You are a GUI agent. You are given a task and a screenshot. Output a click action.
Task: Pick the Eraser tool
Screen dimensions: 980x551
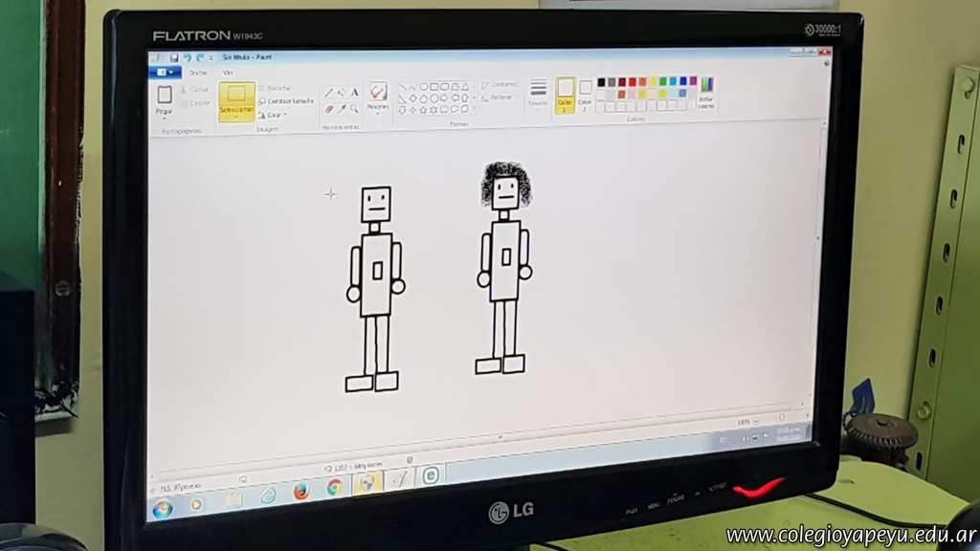tap(329, 109)
